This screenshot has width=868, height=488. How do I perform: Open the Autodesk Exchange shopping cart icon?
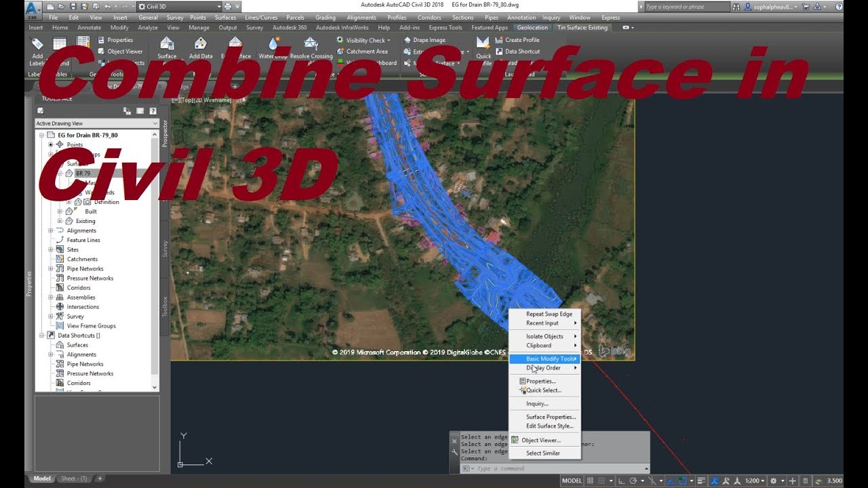tap(806, 7)
